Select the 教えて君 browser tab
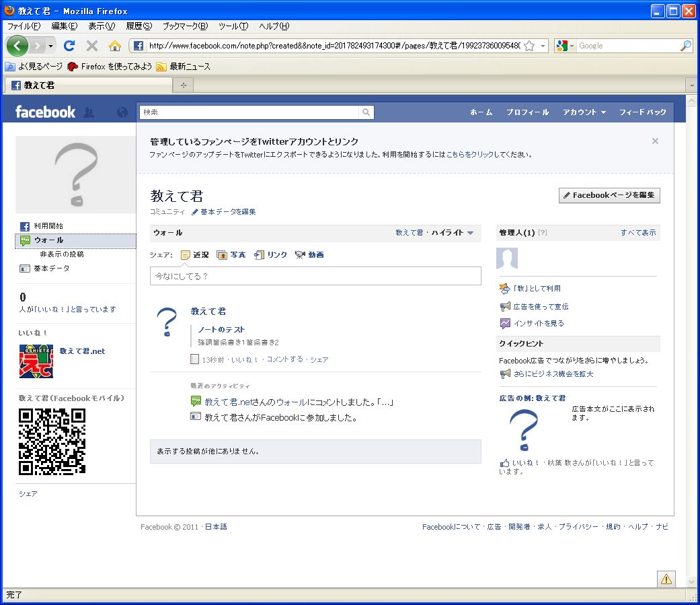This screenshot has height=605, width=700. pos(88,85)
